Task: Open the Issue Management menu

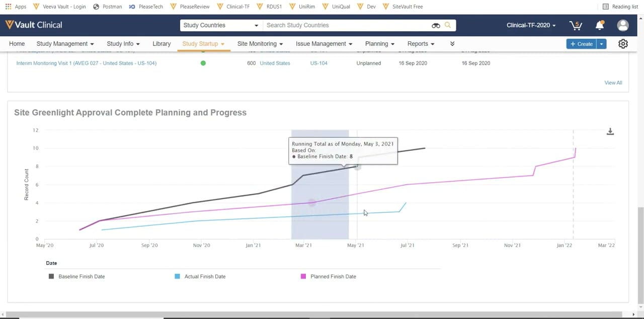Action: pos(324,44)
